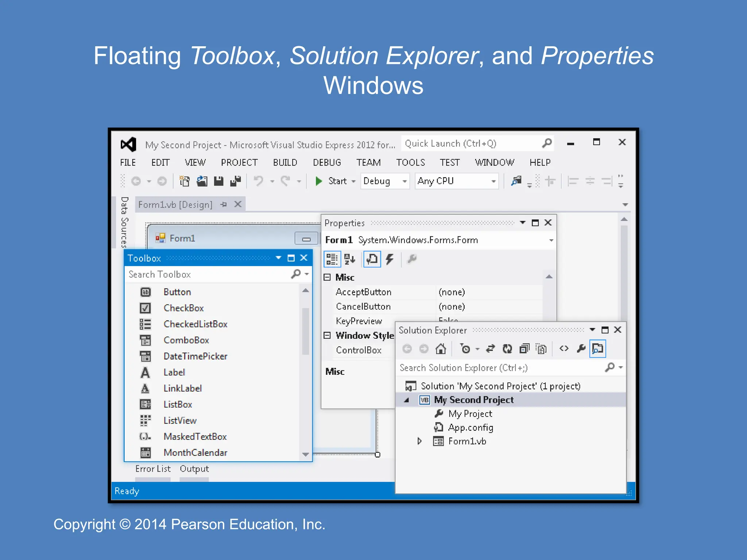
Task: Click Solution Explorer Collapse All icon
Action: click(x=525, y=349)
